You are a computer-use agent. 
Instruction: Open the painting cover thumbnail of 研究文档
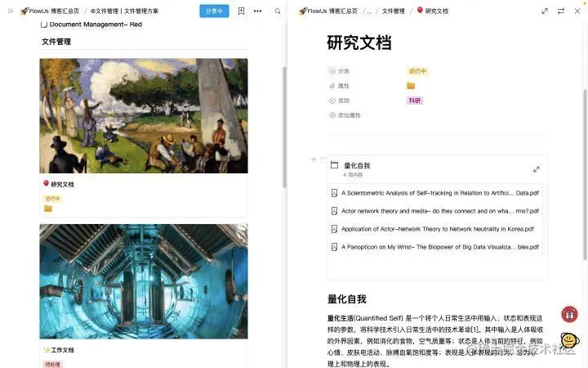[144, 115]
